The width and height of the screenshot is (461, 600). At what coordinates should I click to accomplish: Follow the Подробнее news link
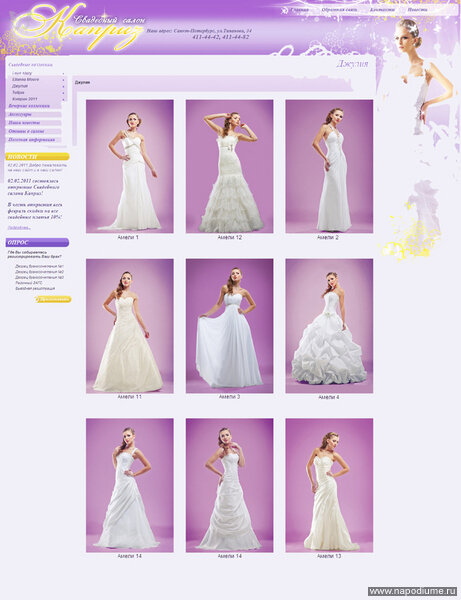tap(19, 228)
